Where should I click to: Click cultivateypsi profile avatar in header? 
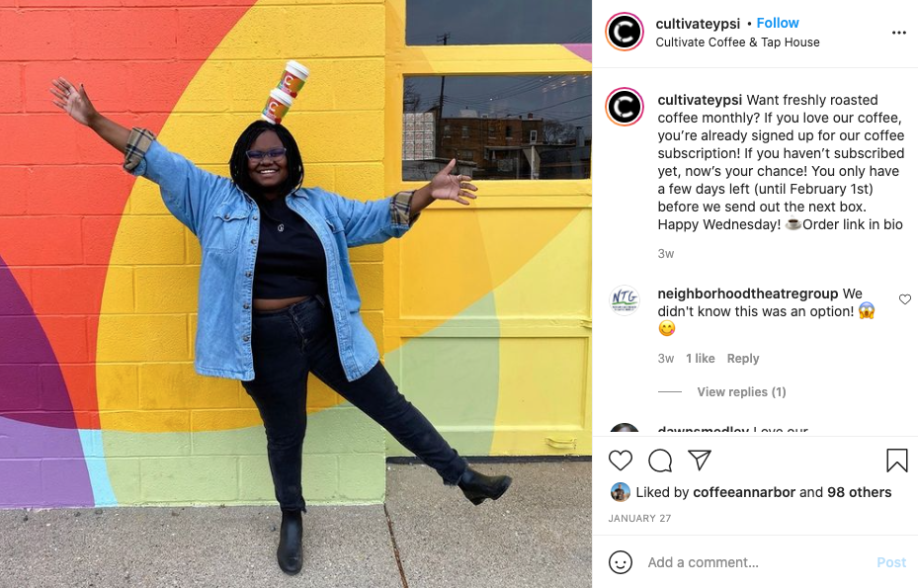click(625, 32)
